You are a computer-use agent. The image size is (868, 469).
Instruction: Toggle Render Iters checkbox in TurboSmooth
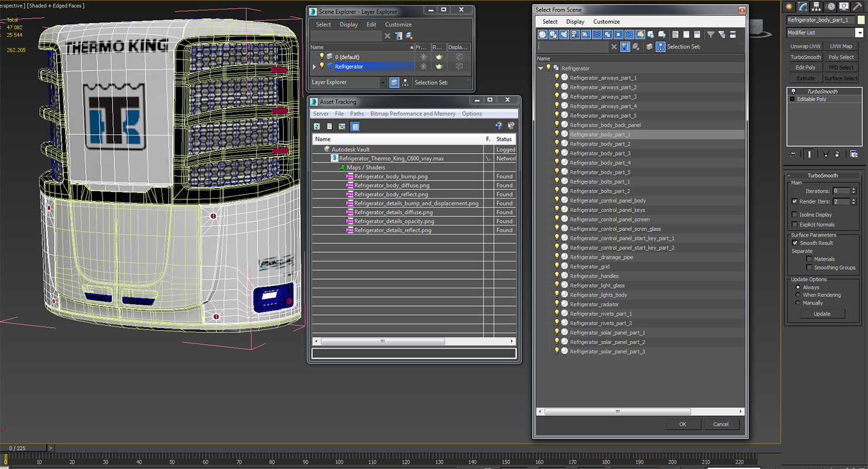[795, 201]
